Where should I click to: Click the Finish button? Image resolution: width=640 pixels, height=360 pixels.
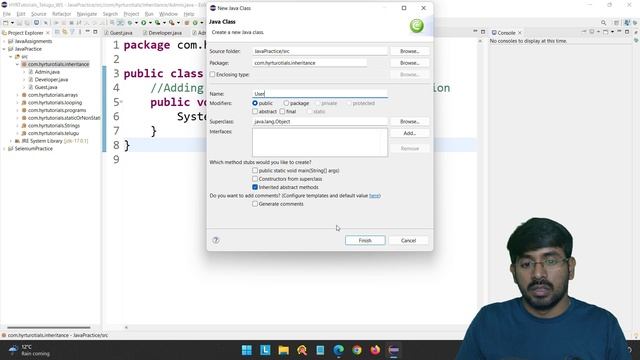pos(365,240)
